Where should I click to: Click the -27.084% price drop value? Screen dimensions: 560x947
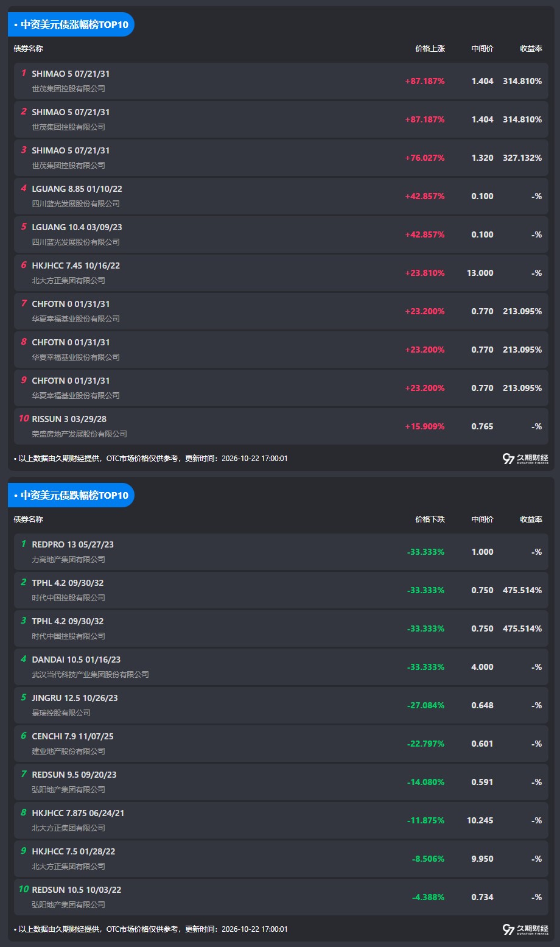[x=426, y=705]
